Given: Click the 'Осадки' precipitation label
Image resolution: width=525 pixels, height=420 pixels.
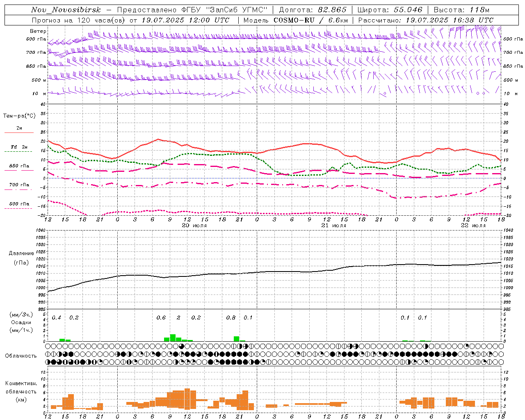Looking at the screenshot, I should coord(21,322).
